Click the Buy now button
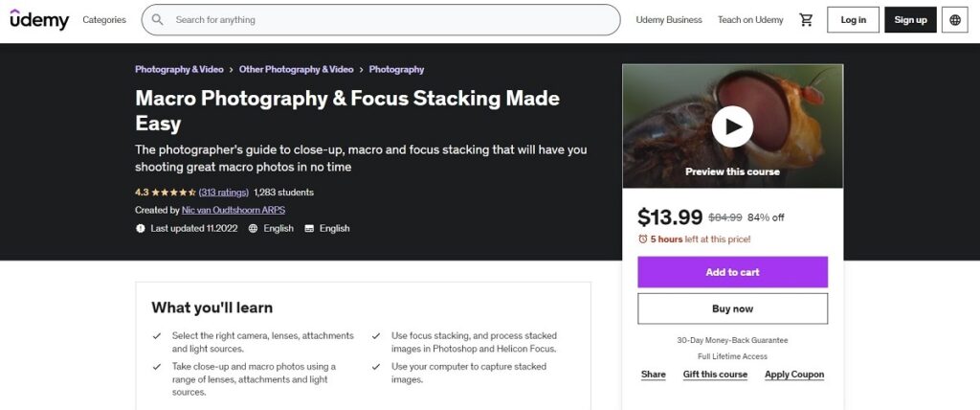This screenshot has height=410, width=980. coord(732,308)
